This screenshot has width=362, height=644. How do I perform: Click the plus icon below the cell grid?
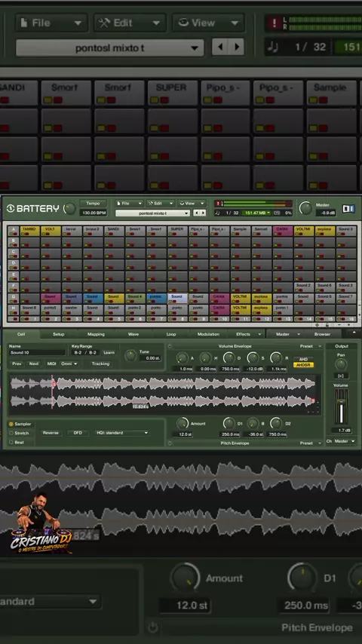pos(349,324)
